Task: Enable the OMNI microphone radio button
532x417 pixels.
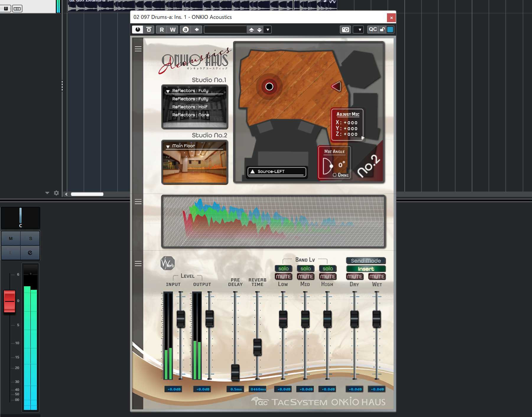Action: click(x=335, y=175)
